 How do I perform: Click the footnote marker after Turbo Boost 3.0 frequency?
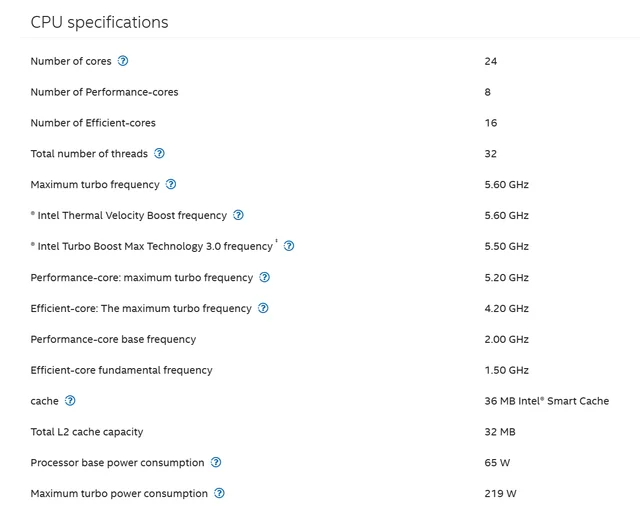(x=276, y=241)
